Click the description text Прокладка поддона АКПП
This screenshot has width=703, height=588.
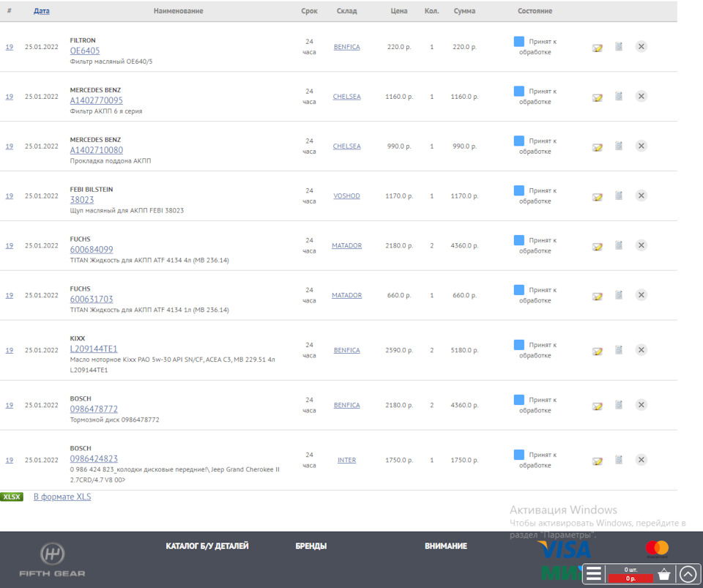111,161
